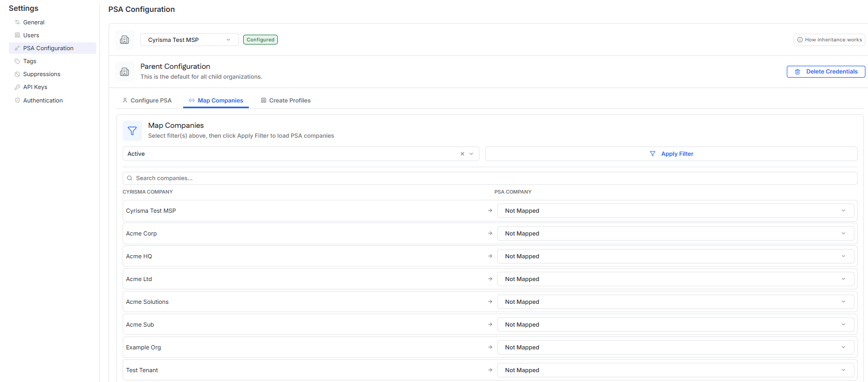Go to Suppressions settings

pyautogui.click(x=52, y=74)
